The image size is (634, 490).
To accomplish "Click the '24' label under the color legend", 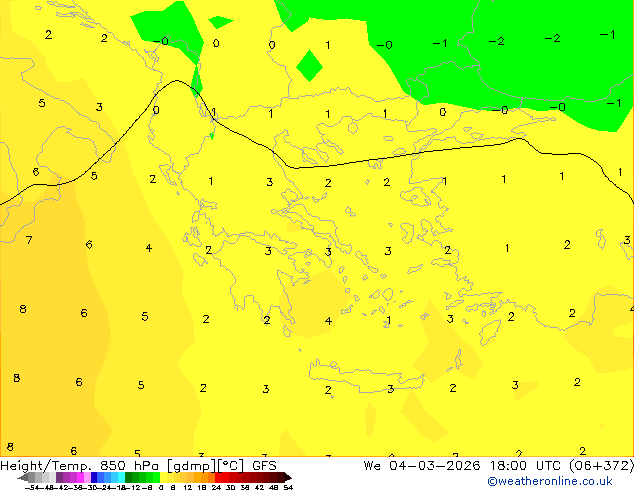I will pyautogui.click(x=216, y=487).
